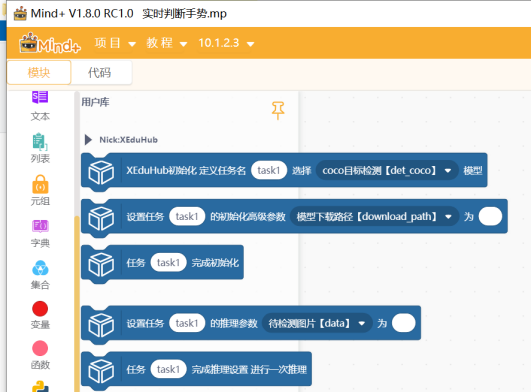Open the 文本 (Text) category
This screenshot has height=392, width=531.
pyautogui.click(x=40, y=106)
